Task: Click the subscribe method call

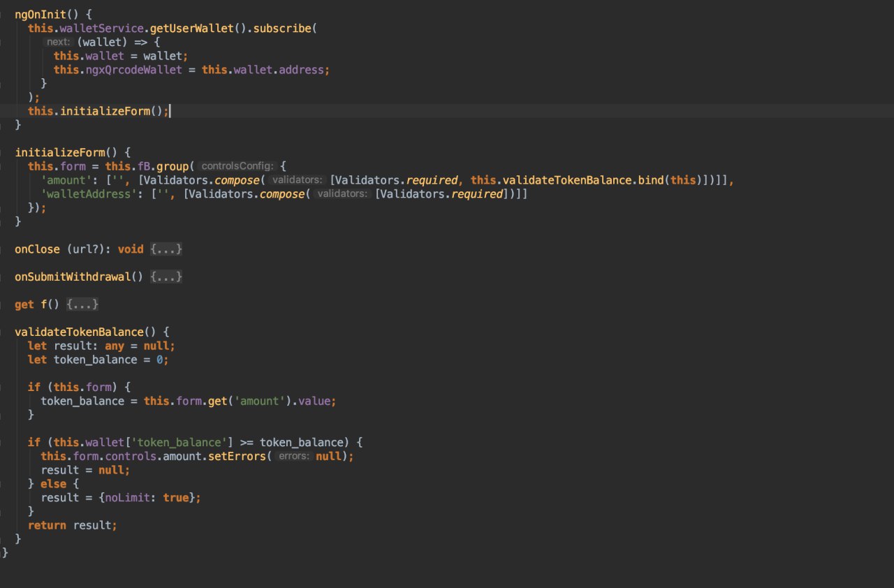Action: pos(283,29)
